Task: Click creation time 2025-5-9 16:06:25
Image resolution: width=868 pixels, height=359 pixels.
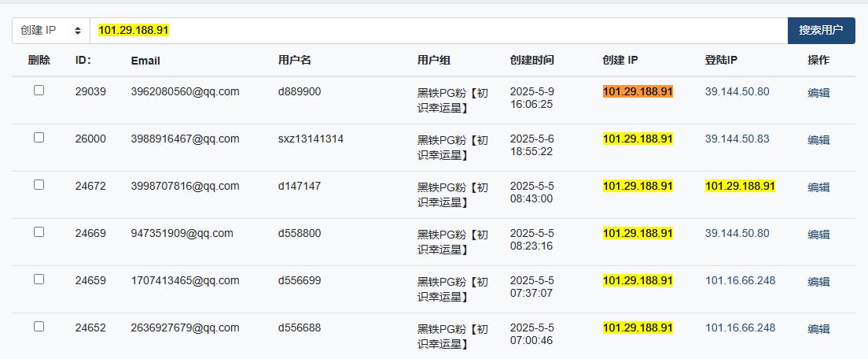Action: [532, 98]
